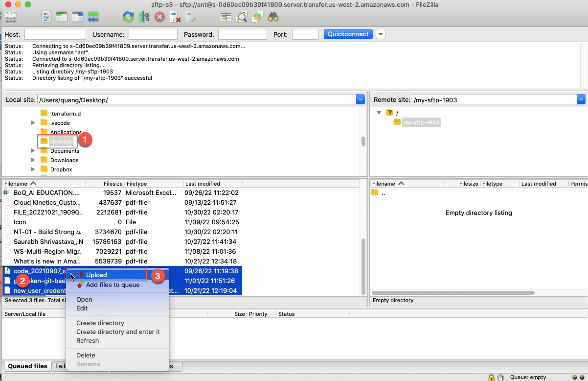This screenshot has width=588, height=381.
Task: Search files with binoculars icon
Action: (273, 17)
